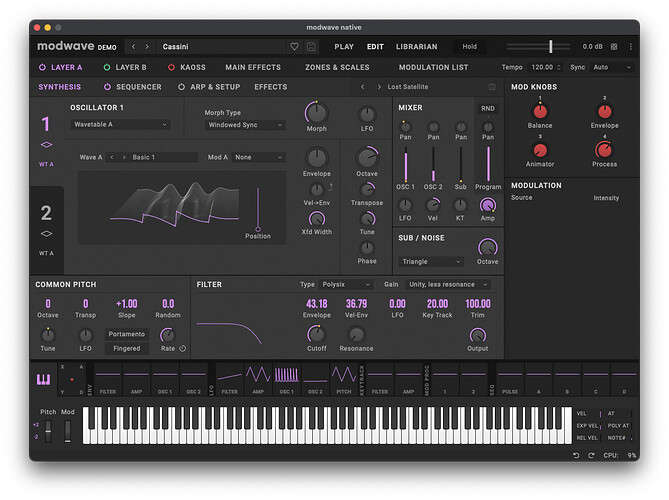669x500 pixels.
Task: Open the Mod A None dropdown
Action: coord(258,157)
